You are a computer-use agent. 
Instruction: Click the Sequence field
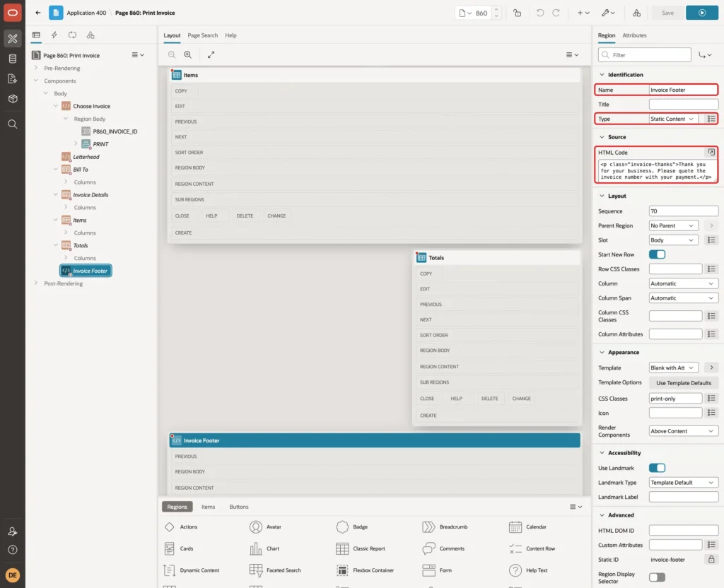pos(684,211)
